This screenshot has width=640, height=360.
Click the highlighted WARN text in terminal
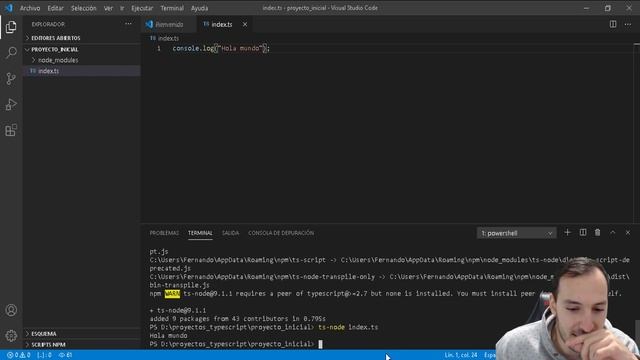click(x=172, y=293)
